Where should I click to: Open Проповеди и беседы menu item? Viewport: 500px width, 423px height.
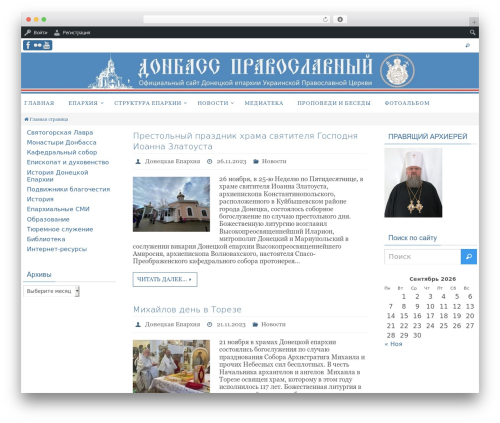pos(334,103)
